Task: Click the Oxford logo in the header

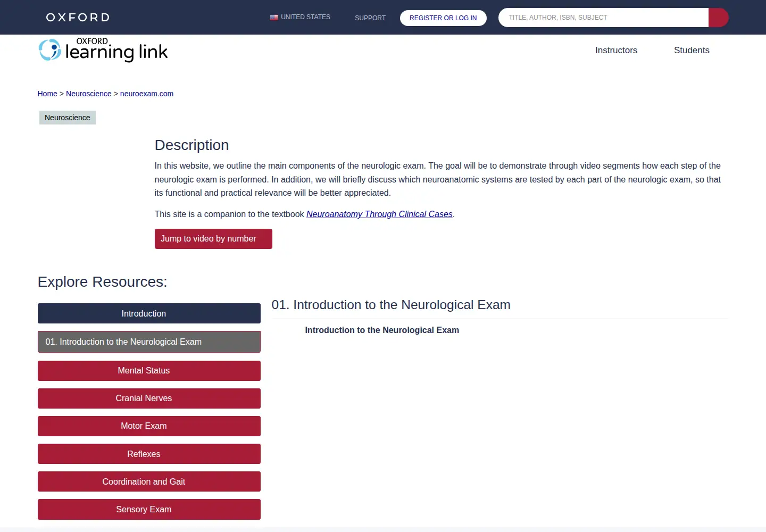Action: pos(78,18)
